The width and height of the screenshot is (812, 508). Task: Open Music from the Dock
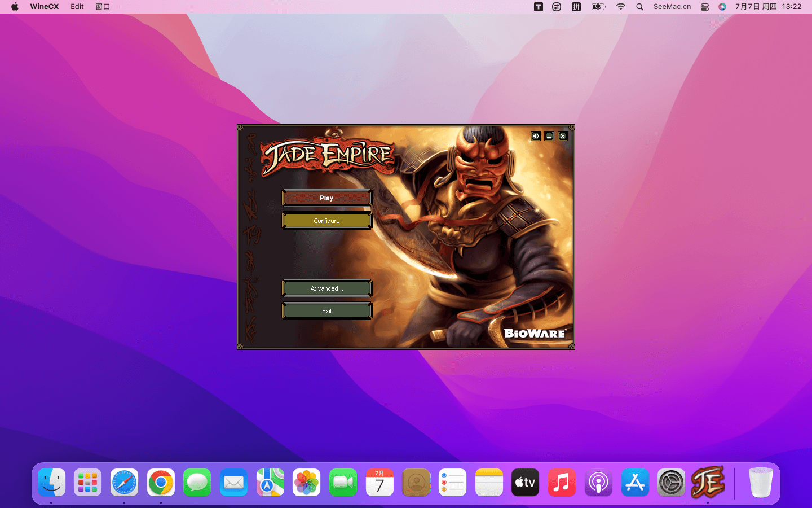[x=562, y=483]
